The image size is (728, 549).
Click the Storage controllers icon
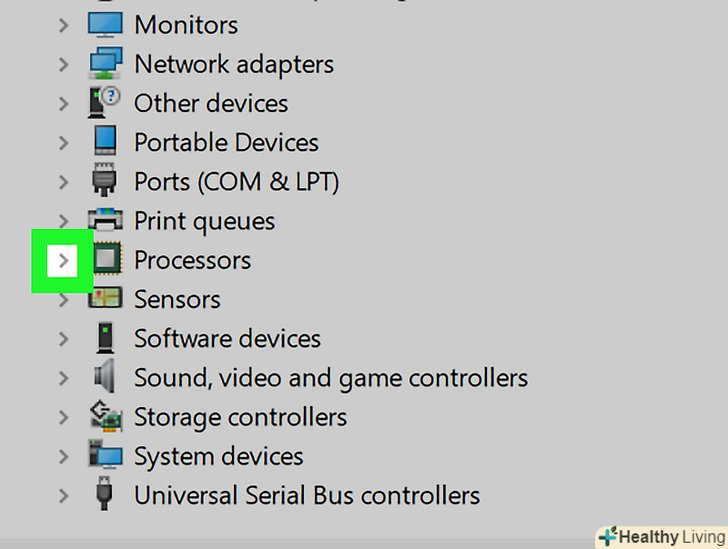[105, 417]
